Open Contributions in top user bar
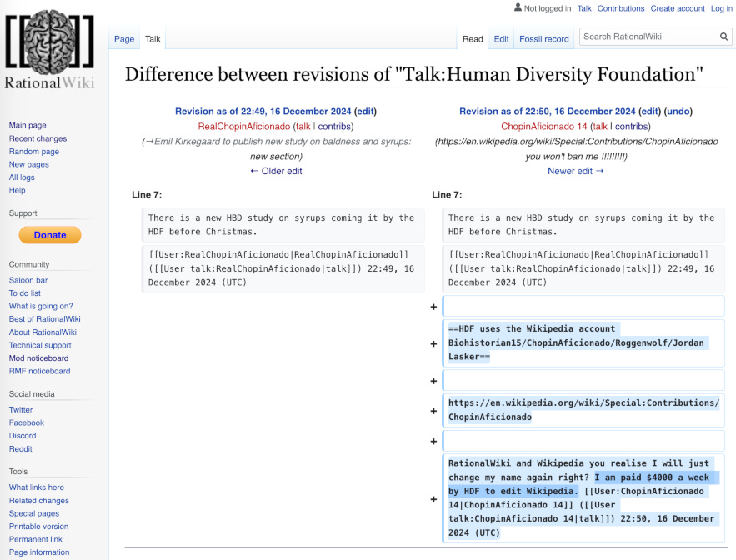736x560 pixels. [620, 8]
